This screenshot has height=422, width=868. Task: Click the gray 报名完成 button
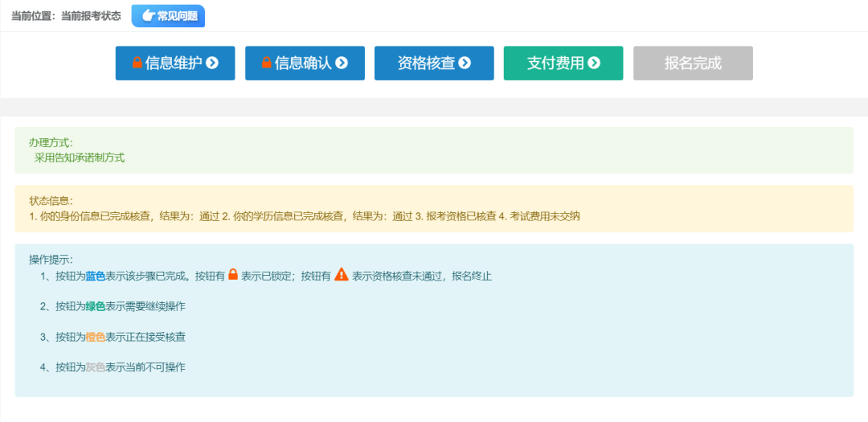point(693,64)
